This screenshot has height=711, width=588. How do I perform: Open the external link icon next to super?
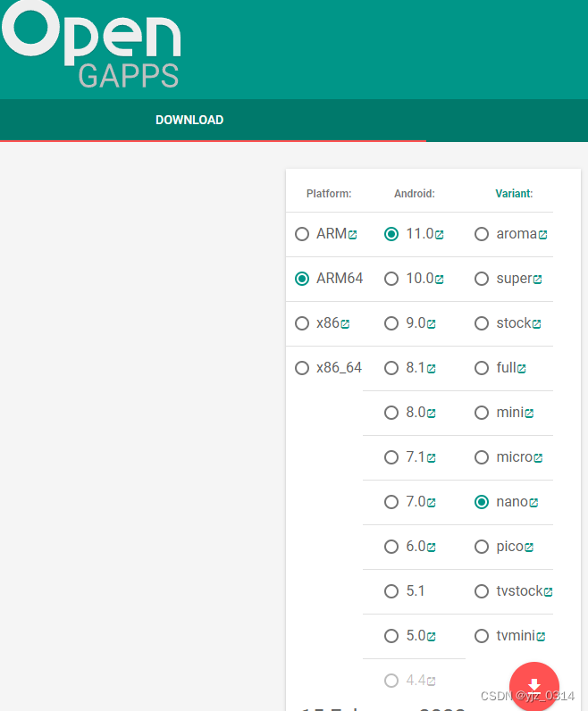tap(538, 280)
